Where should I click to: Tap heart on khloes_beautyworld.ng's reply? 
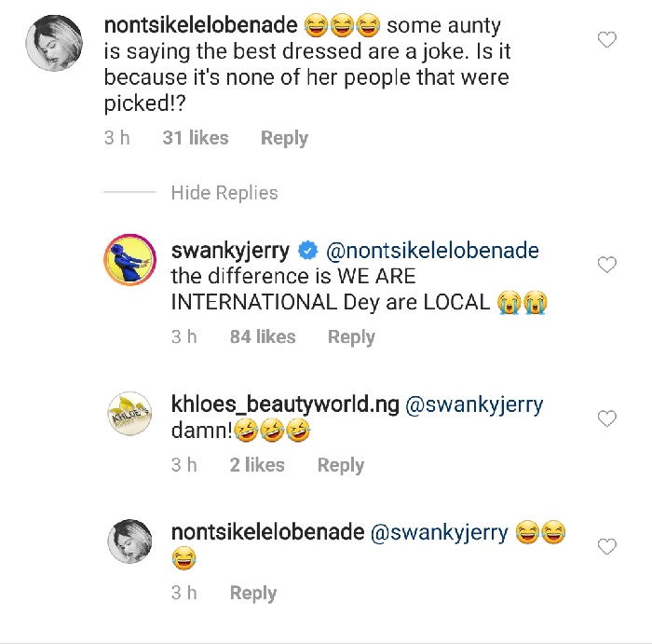click(607, 419)
